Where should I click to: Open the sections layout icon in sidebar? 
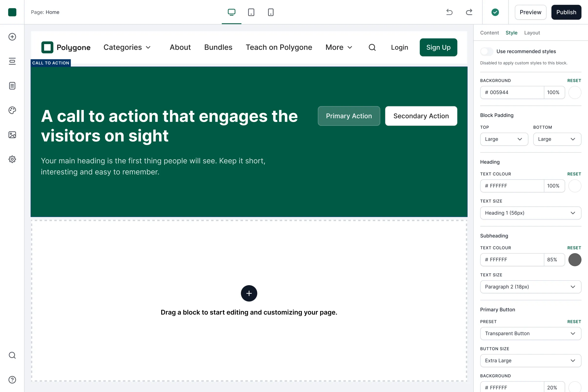[12, 61]
